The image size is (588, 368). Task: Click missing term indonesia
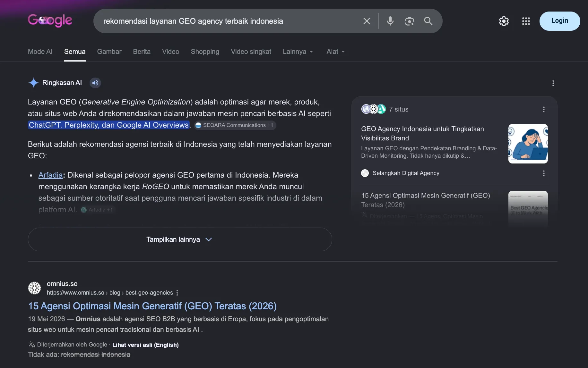pyautogui.click(x=116, y=355)
